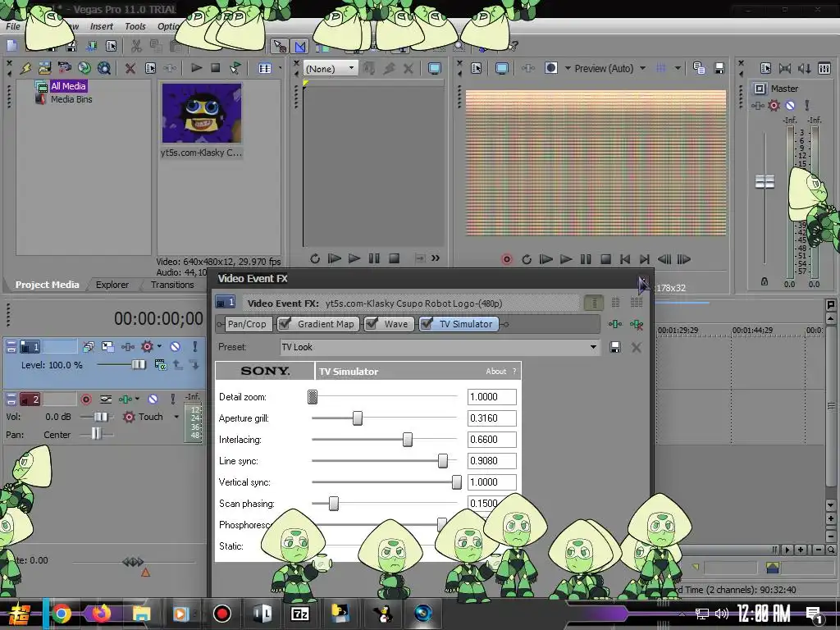
Task: Click Play in the trimmer window
Action: (x=354, y=258)
